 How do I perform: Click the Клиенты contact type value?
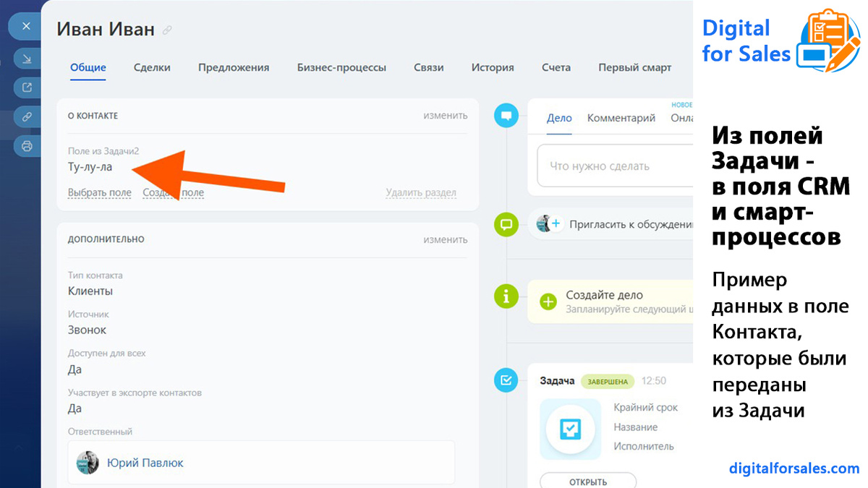tap(90, 291)
